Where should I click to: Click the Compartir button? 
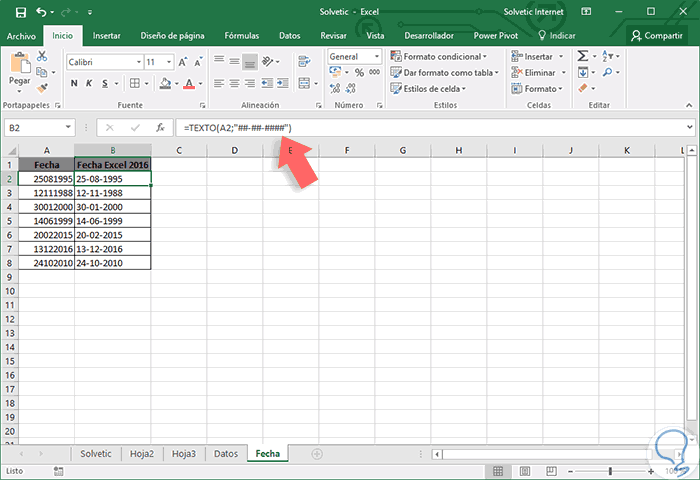point(657,35)
